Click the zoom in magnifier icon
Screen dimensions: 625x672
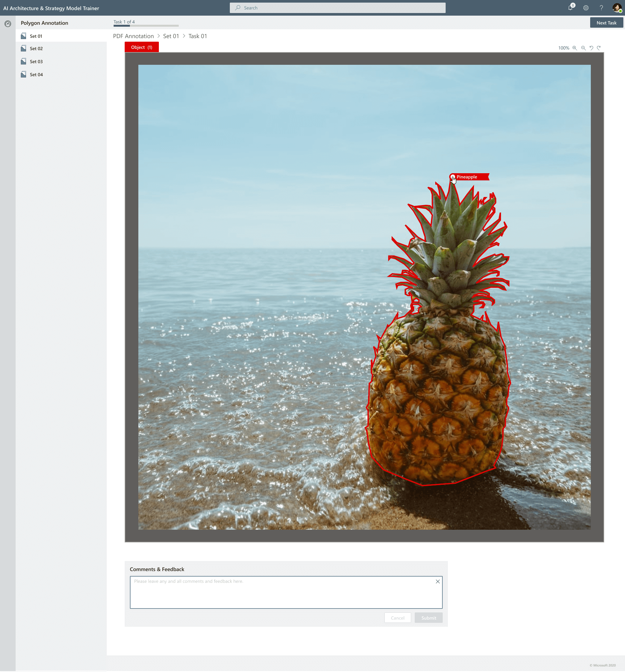click(x=575, y=48)
